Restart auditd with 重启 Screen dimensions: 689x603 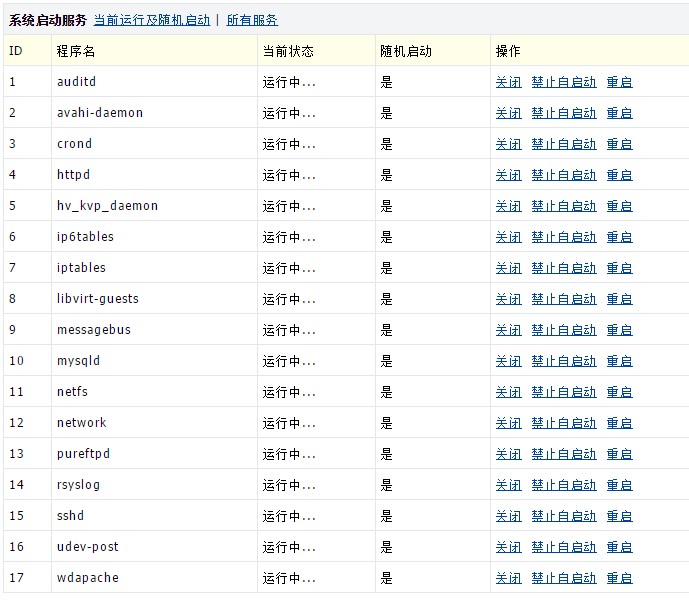(x=619, y=82)
